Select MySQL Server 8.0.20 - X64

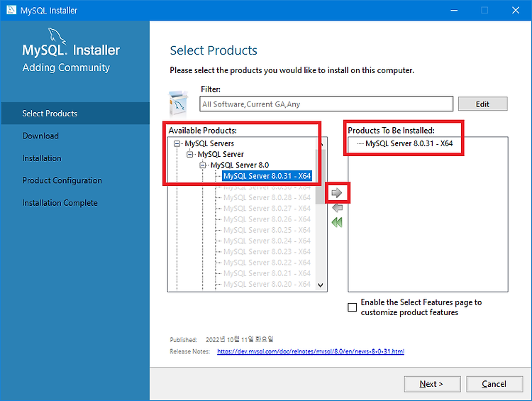click(267, 284)
